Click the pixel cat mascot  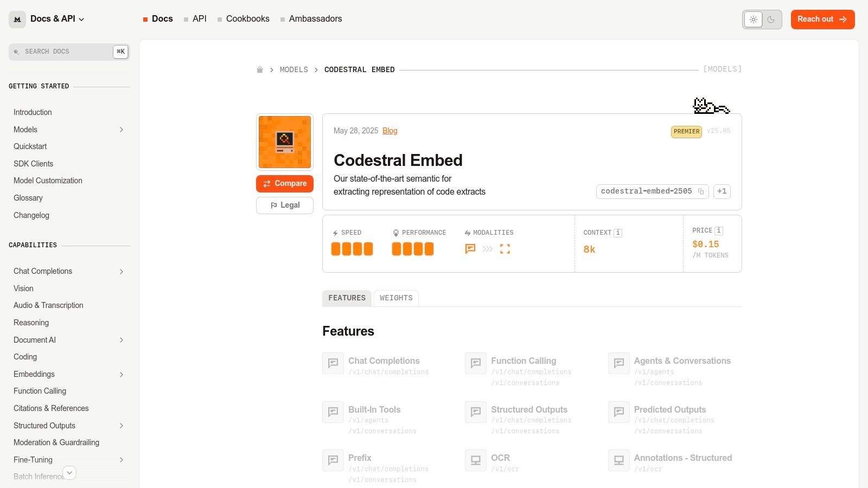[x=712, y=106]
